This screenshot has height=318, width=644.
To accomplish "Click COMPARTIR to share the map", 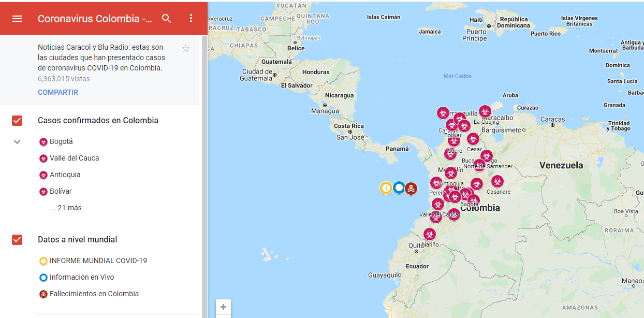I will point(57,92).
